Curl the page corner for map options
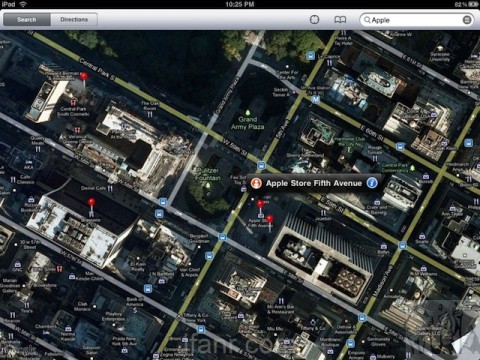Image resolution: width=480 pixels, height=360 pixels. (467, 343)
